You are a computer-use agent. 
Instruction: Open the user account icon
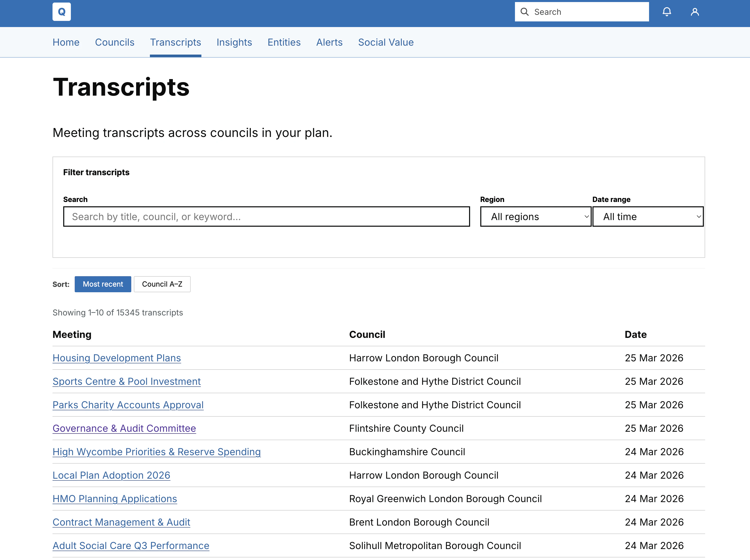pos(694,12)
